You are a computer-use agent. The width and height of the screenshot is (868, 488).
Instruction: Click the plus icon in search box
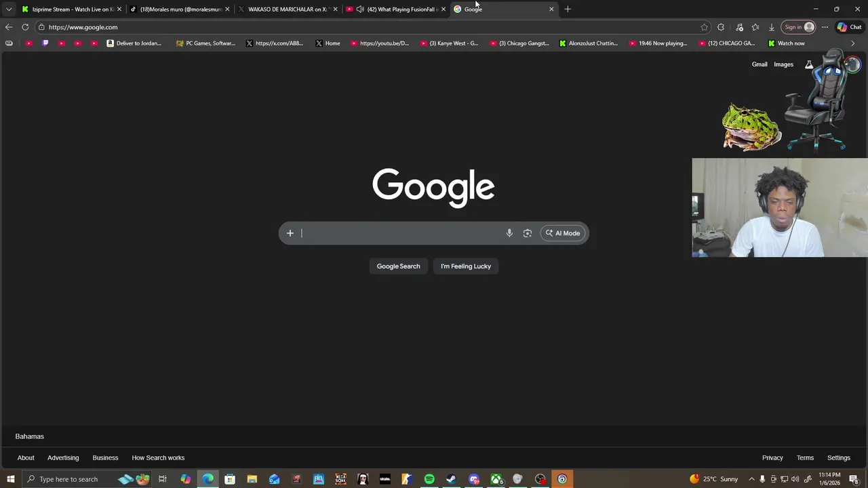click(x=290, y=233)
